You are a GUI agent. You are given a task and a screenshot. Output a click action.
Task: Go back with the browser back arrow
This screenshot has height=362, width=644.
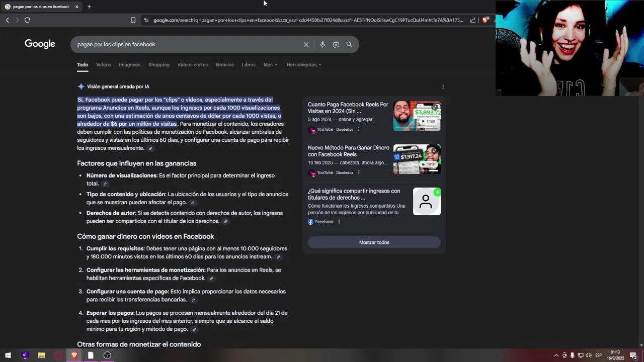click(x=7, y=20)
